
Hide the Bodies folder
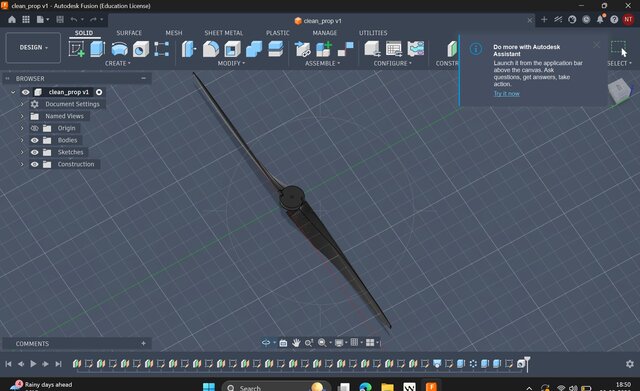pos(35,140)
